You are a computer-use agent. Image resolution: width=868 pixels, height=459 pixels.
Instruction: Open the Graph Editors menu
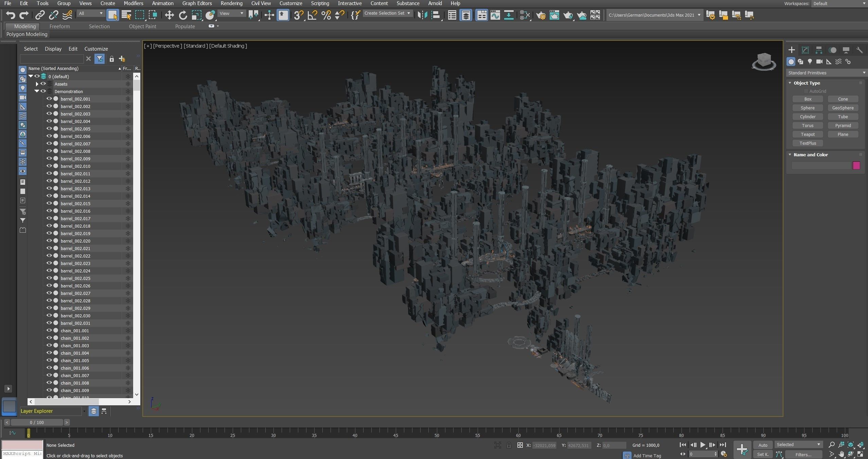point(197,3)
